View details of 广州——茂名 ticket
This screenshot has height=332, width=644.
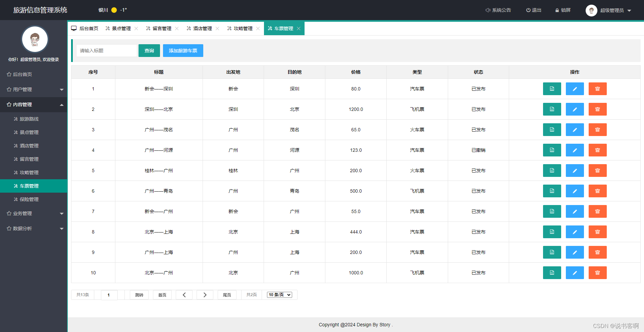point(552,130)
